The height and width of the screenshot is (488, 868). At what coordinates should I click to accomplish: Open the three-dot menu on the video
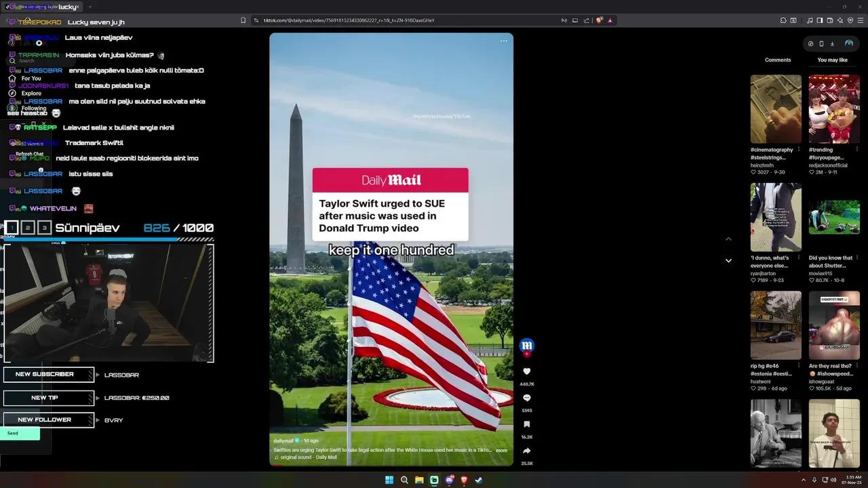tap(504, 41)
